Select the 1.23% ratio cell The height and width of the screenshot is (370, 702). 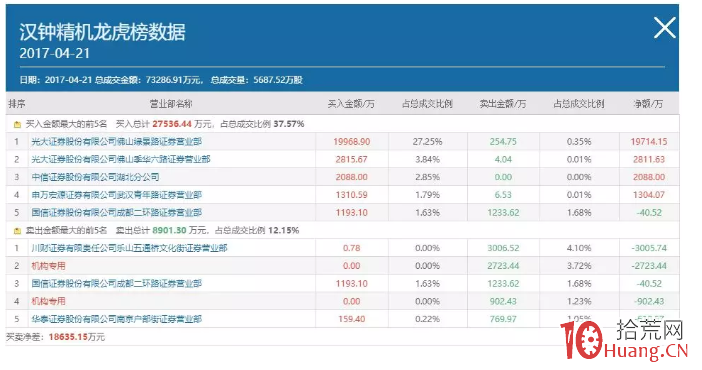[x=579, y=301]
